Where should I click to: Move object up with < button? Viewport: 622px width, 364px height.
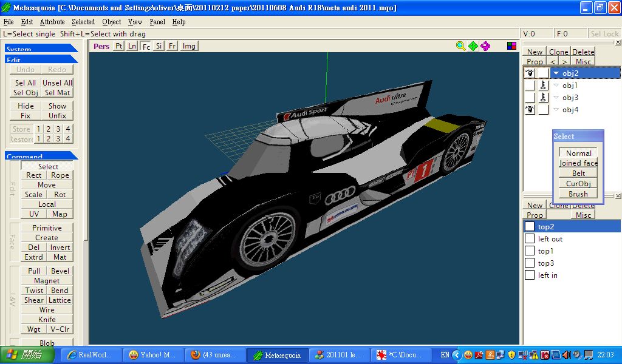pos(553,61)
